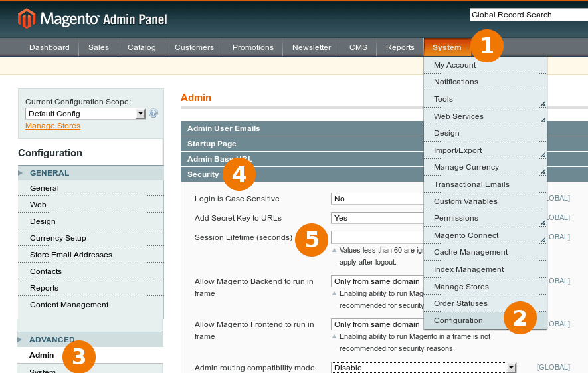Collapse the ADVANCED configuration group
This screenshot has height=373, width=588.
90,340
